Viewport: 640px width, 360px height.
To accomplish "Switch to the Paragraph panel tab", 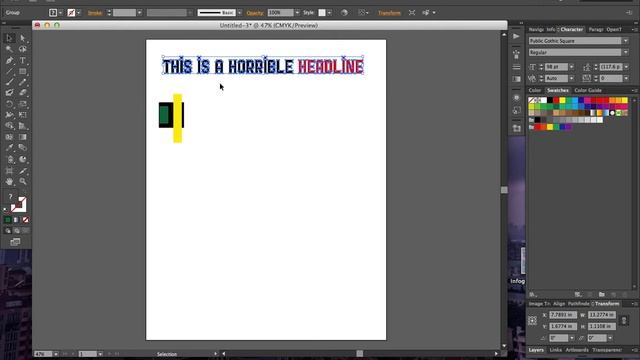I will (596, 29).
